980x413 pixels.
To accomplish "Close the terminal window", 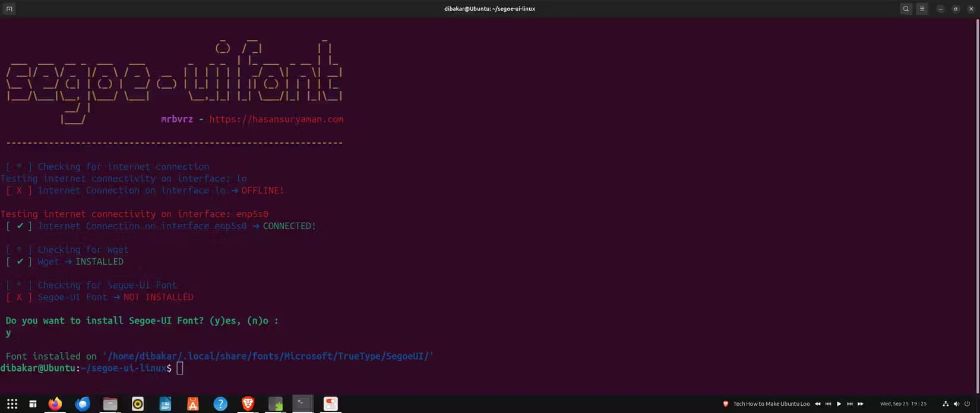I will point(971,9).
